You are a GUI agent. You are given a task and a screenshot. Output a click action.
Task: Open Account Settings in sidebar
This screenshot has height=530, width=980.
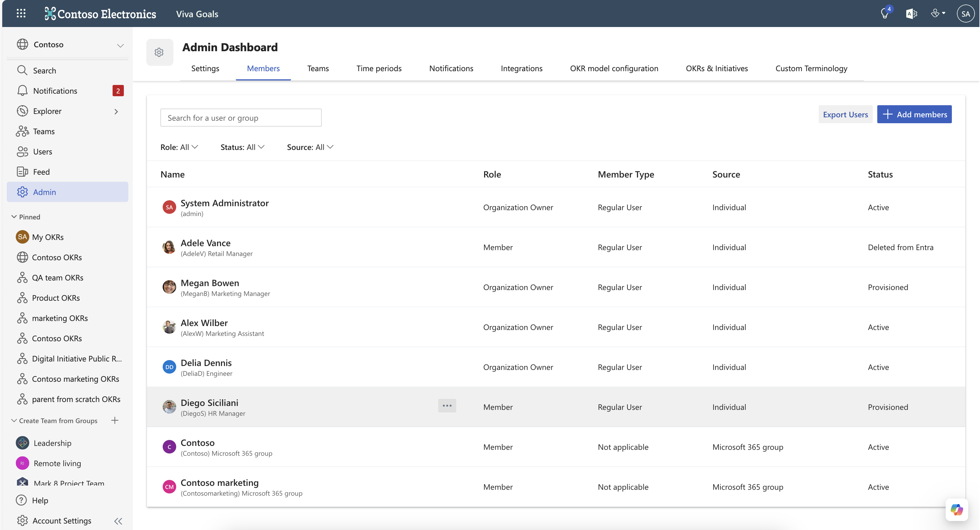(54, 520)
